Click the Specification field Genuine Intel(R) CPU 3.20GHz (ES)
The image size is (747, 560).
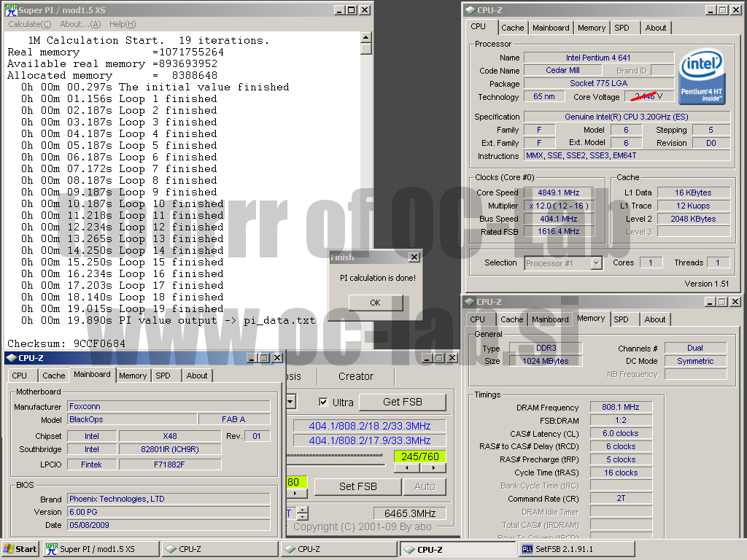627,117
